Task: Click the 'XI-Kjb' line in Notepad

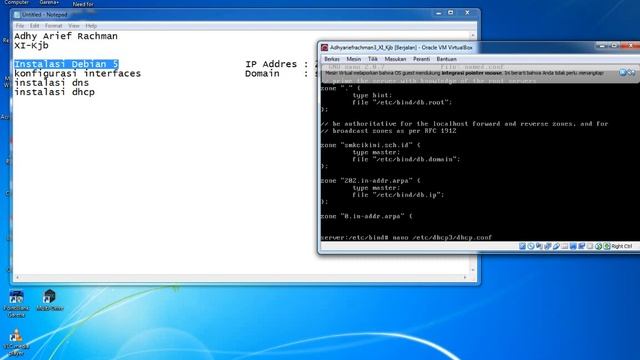Action: (x=31, y=45)
